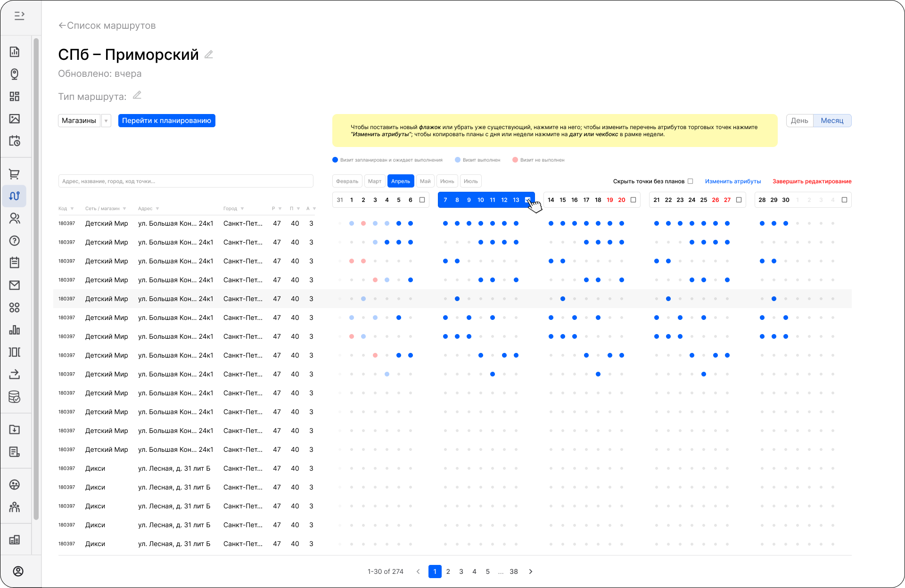This screenshot has height=588, width=905.
Task: Open the image gallery sidebar icon
Action: point(14,119)
